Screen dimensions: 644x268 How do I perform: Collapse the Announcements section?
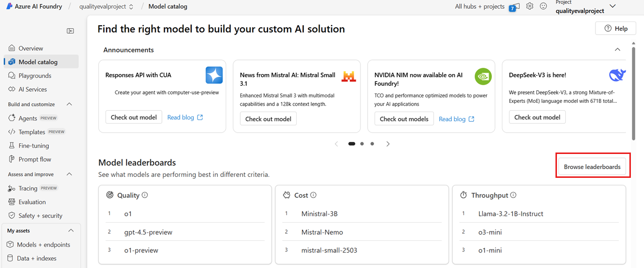pyautogui.click(x=617, y=50)
